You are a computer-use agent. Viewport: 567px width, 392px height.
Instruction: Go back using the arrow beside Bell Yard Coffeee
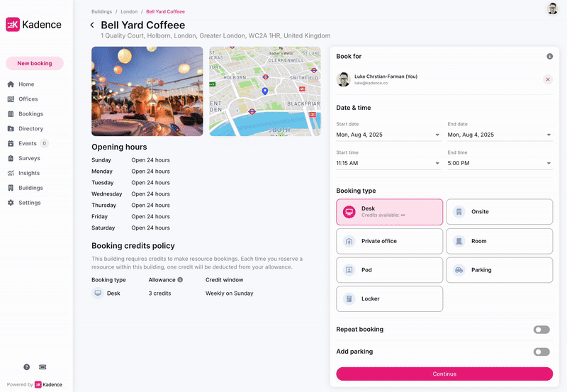92,25
